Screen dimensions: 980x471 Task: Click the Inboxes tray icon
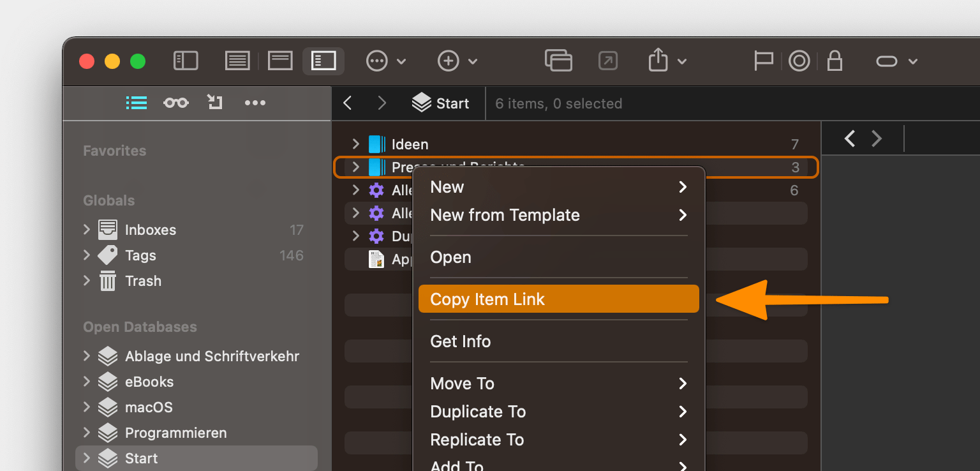click(x=108, y=230)
